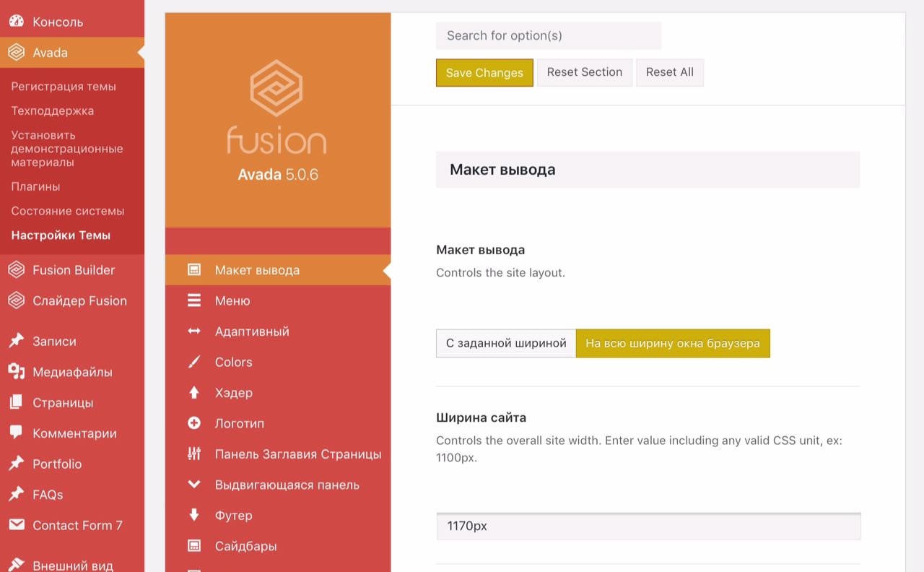
Task: Open Выдвигающаяся панель options tab
Action: coord(278,485)
